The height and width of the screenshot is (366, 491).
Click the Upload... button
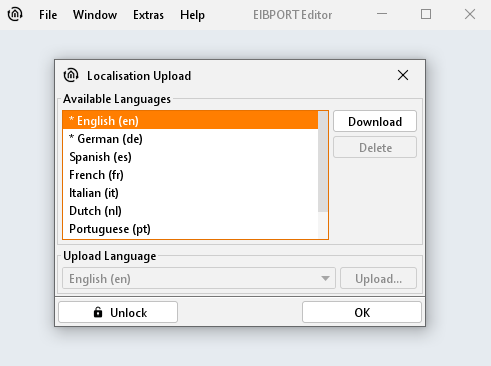click(x=378, y=278)
